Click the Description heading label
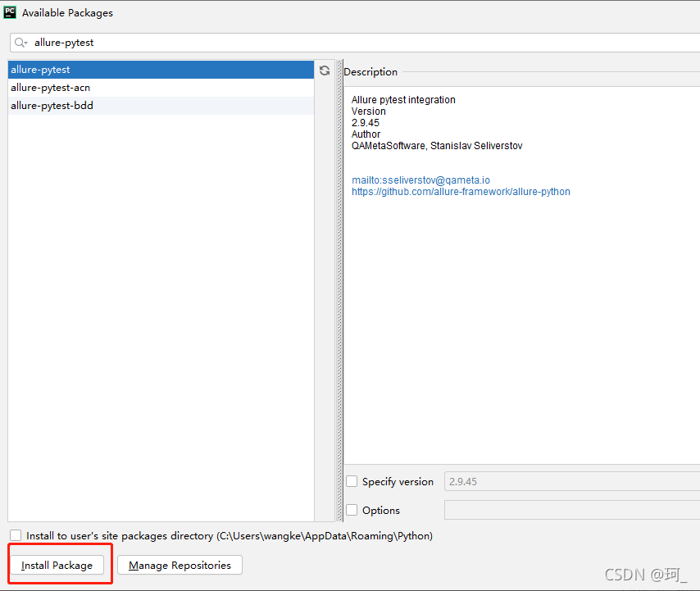The image size is (700, 591). coord(370,72)
